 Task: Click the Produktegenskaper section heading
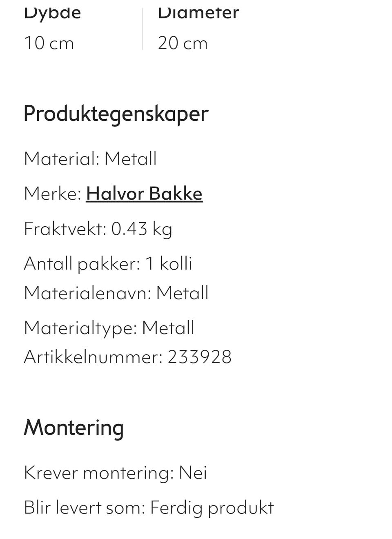tap(116, 113)
